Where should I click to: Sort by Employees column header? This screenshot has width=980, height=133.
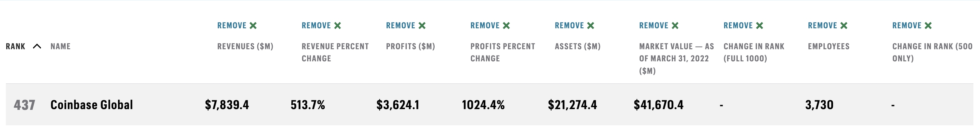(829, 46)
